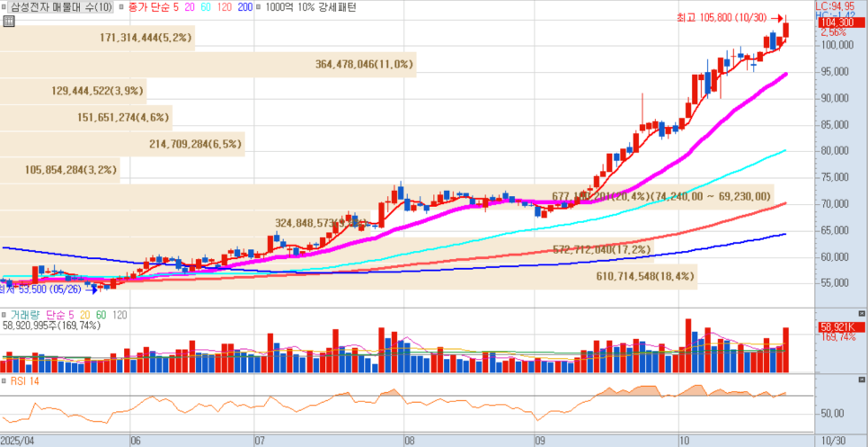Close the volume panel with its X icon
The image size is (868, 447).
point(861,314)
